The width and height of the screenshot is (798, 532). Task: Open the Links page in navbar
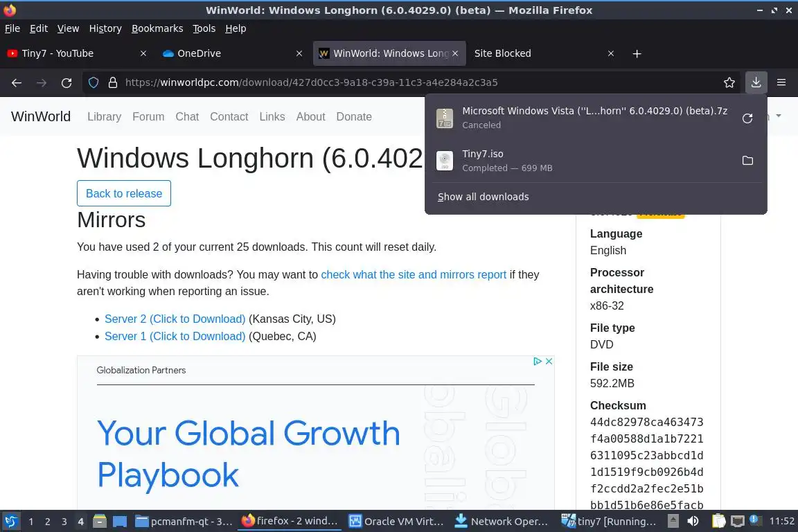coord(272,116)
